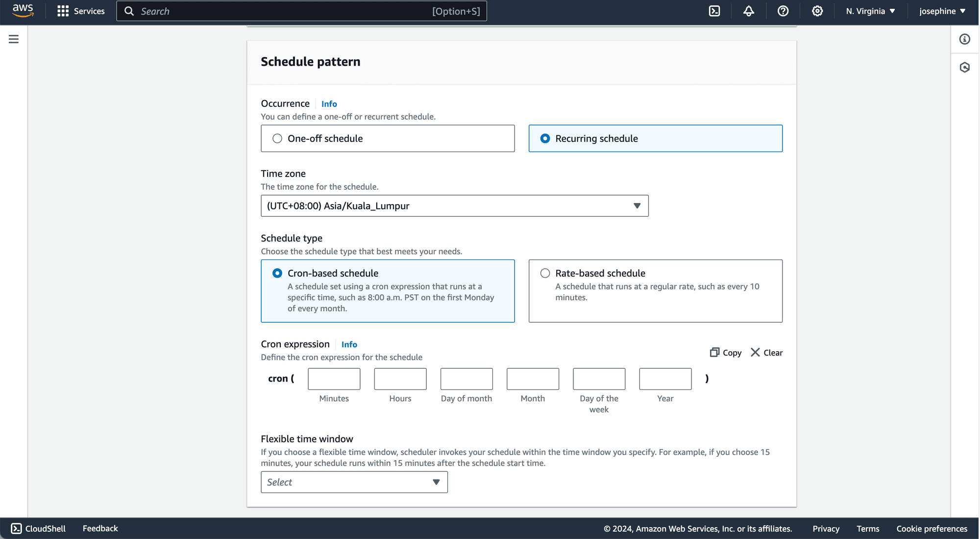This screenshot has height=539, width=980.
Task: Choose Rate-based schedule radio option
Action: pyautogui.click(x=545, y=273)
